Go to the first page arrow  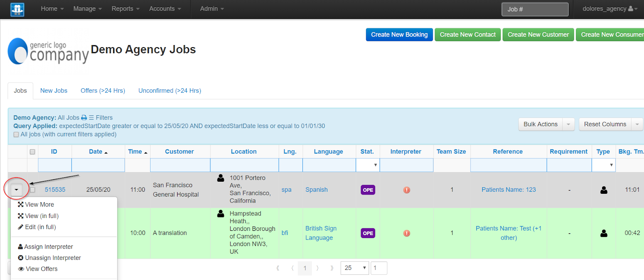(x=278, y=268)
